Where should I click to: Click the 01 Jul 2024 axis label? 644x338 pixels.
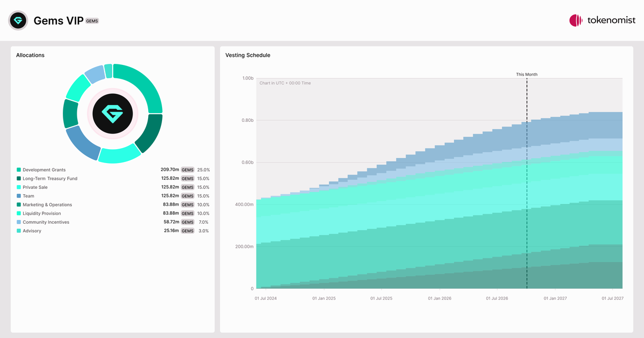pos(266,298)
